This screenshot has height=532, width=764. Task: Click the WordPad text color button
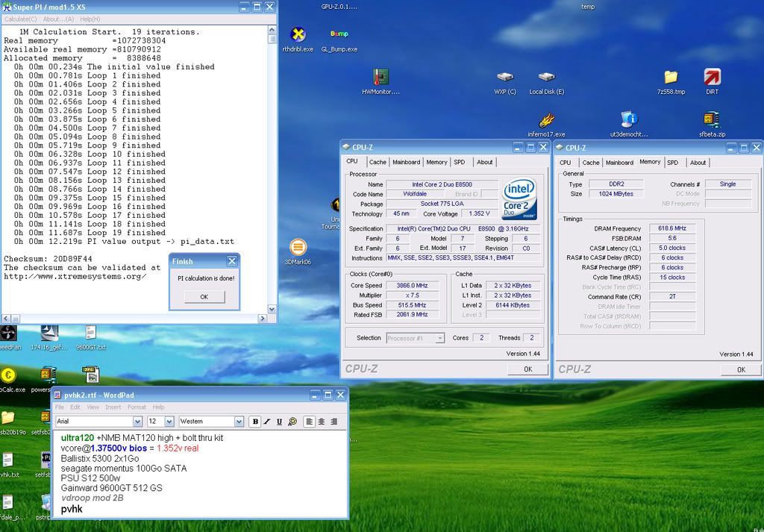292,422
